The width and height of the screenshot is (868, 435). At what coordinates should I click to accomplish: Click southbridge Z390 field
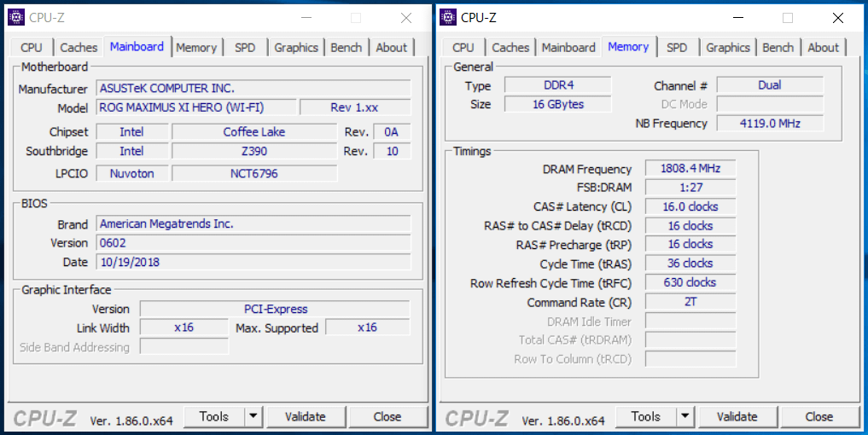254,151
